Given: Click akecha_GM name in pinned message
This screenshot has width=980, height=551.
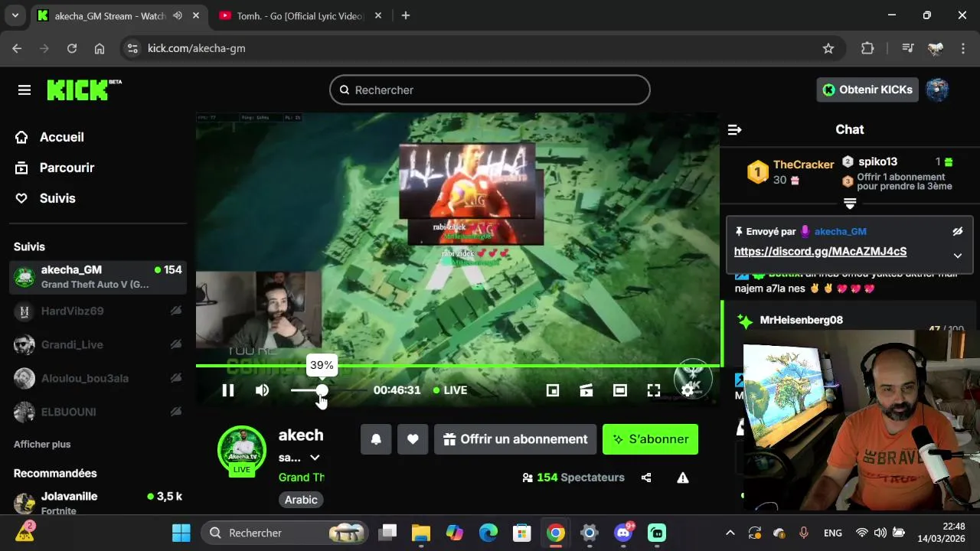Looking at the screenshot, I should click(x=841, y=231).
